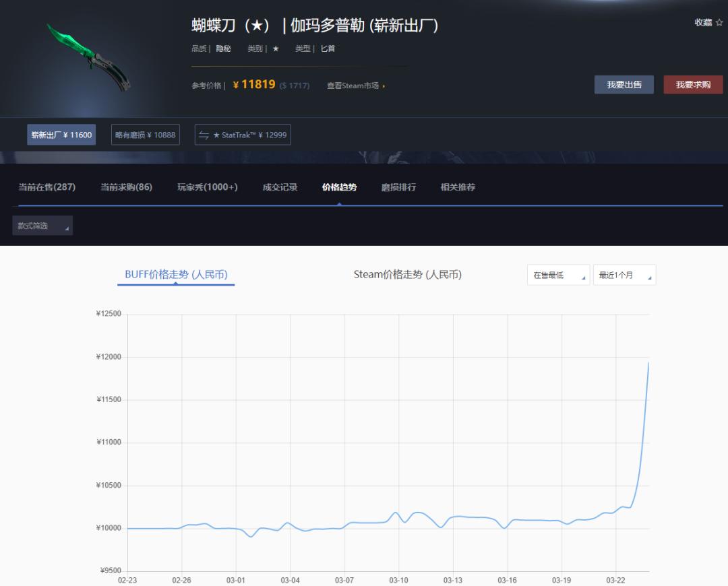Click the 我要出售 sell button
The width and height of the screenshot is (728, 586).
[624, 85]
